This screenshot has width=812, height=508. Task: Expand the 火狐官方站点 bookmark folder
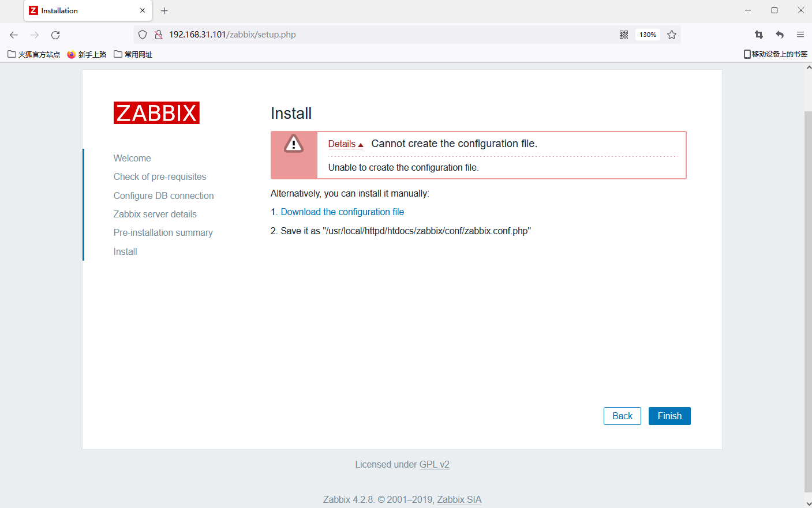(x=33, y=54)
